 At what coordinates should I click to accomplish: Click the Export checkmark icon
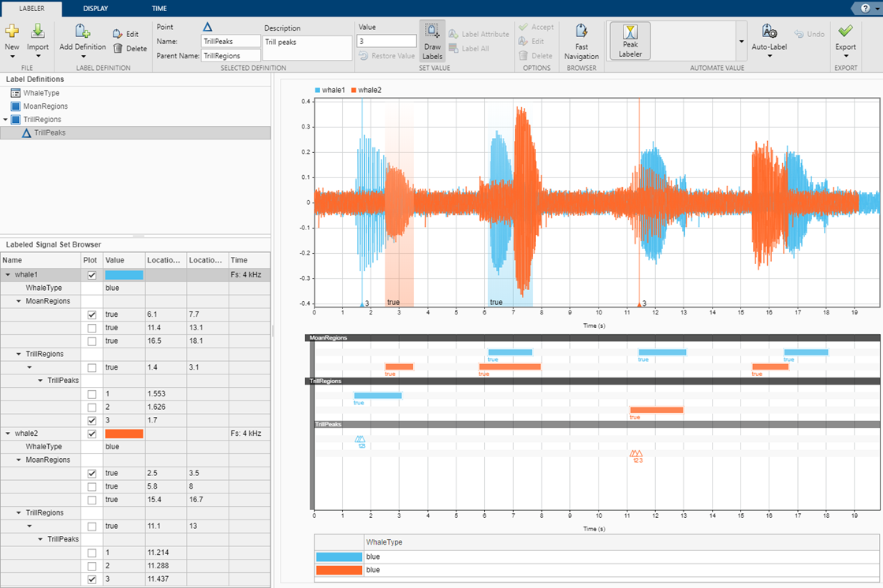(x=845, y=31)
